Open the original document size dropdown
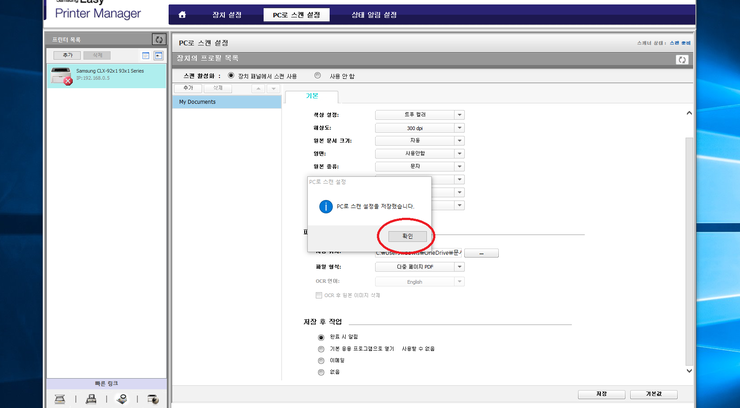 pyautogui.click(x=420, y=141)
